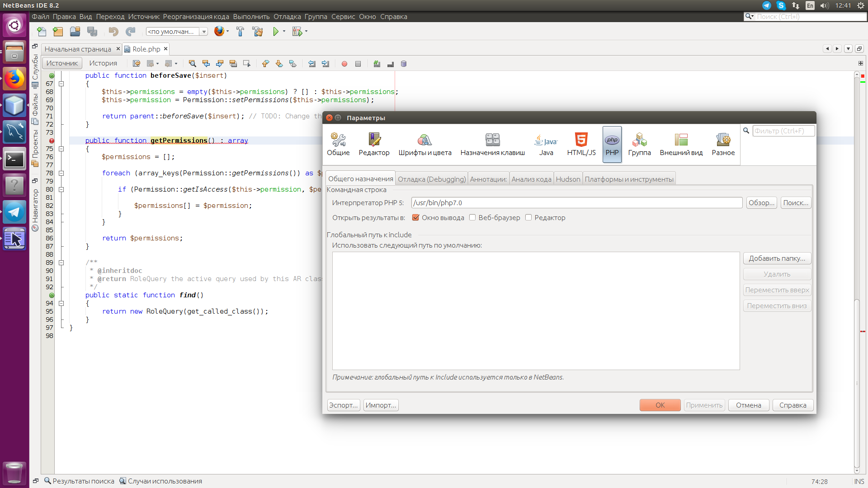Switch to the Отладка (Debugging) tab
The height and width of the screenshot is (488, 868).
point(432,179)
